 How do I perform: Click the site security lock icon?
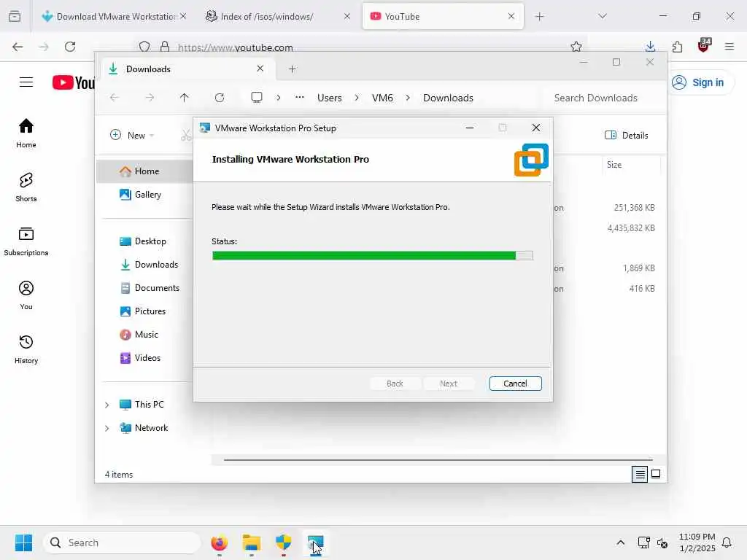point(165,47)
